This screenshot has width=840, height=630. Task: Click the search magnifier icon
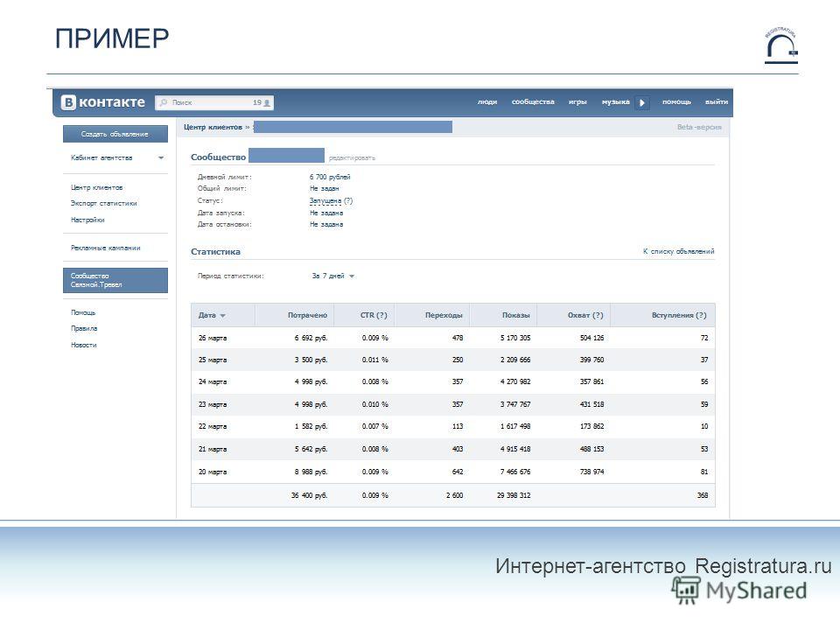click(164, 102)
